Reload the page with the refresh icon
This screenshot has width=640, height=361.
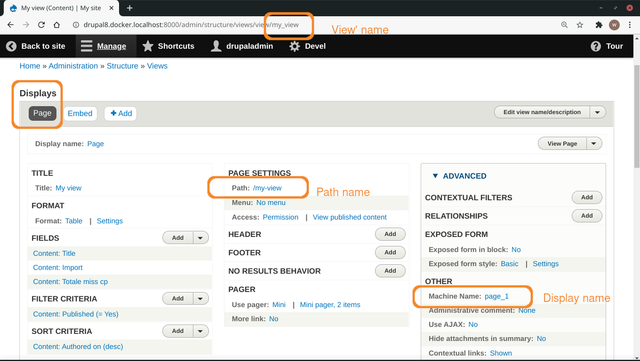click(41, 25)
